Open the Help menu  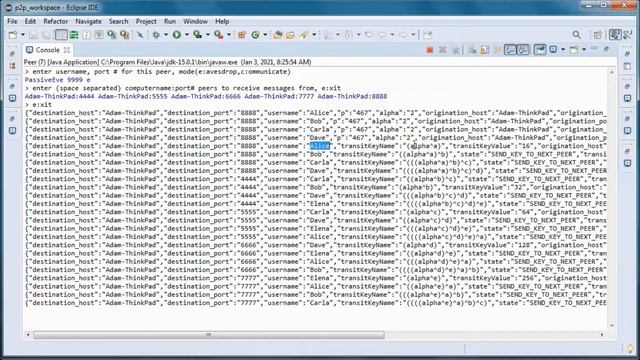(x=222, y=21)
